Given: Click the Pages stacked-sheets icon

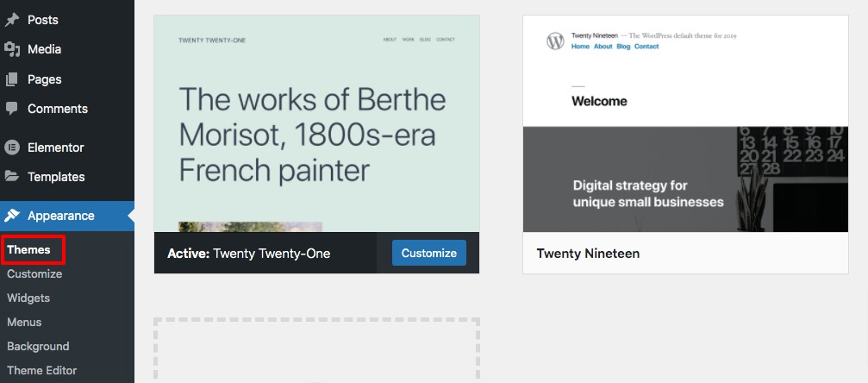Looking at the screenshot, I should click(11, 79).
